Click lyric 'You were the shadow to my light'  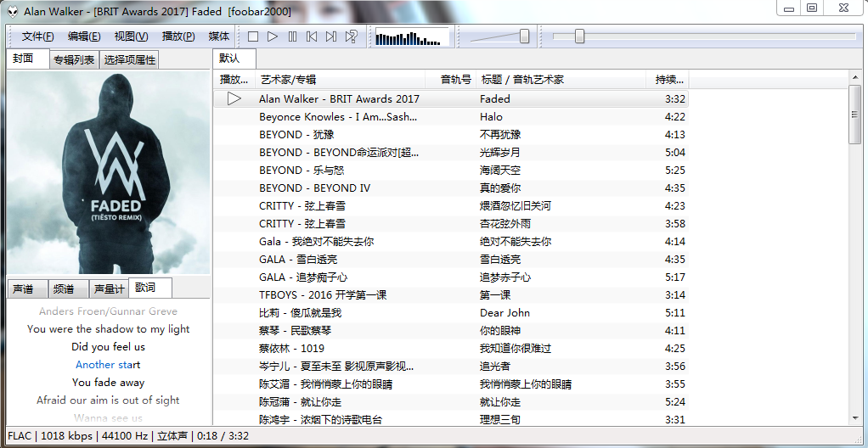point(109,329)
